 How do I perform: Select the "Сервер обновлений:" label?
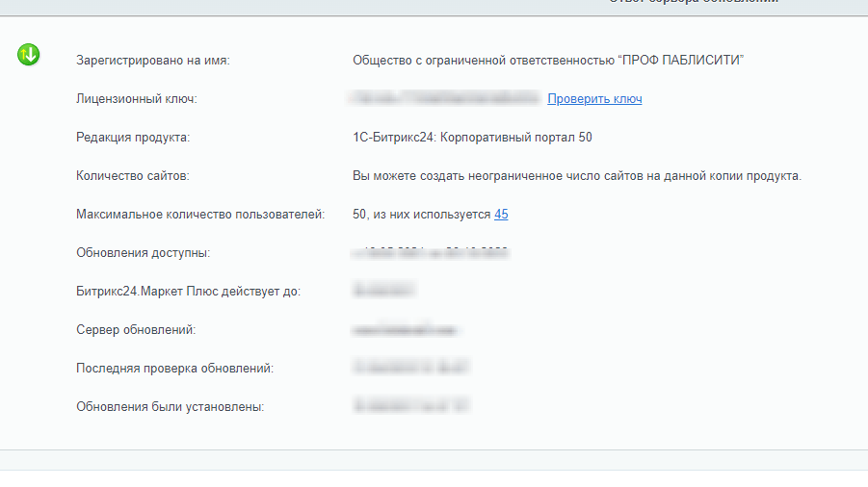(x=136, y=330)
